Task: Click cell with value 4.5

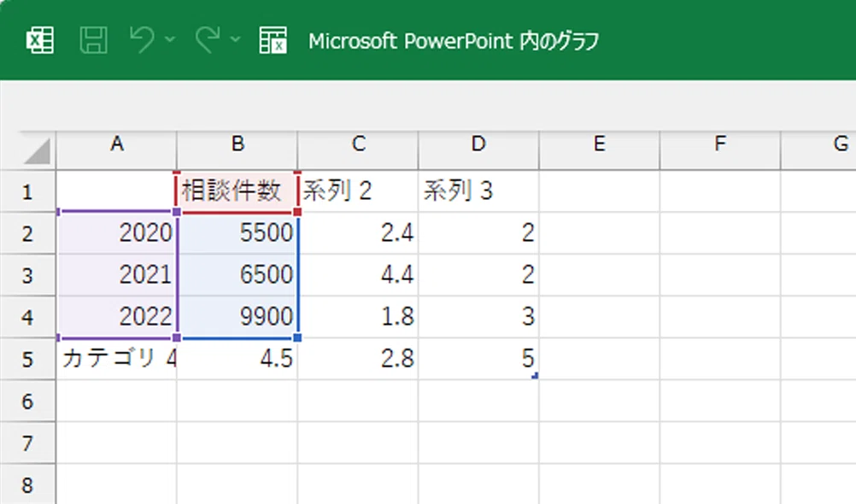Action: [x=237, y=360]
